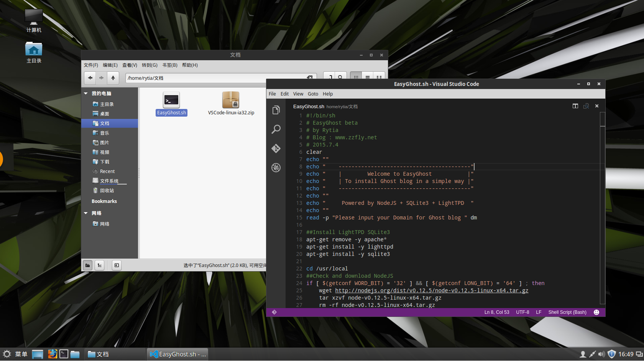Open the Explorer view in VS Code
Screen dimensions: 644x361
(276, 110)
